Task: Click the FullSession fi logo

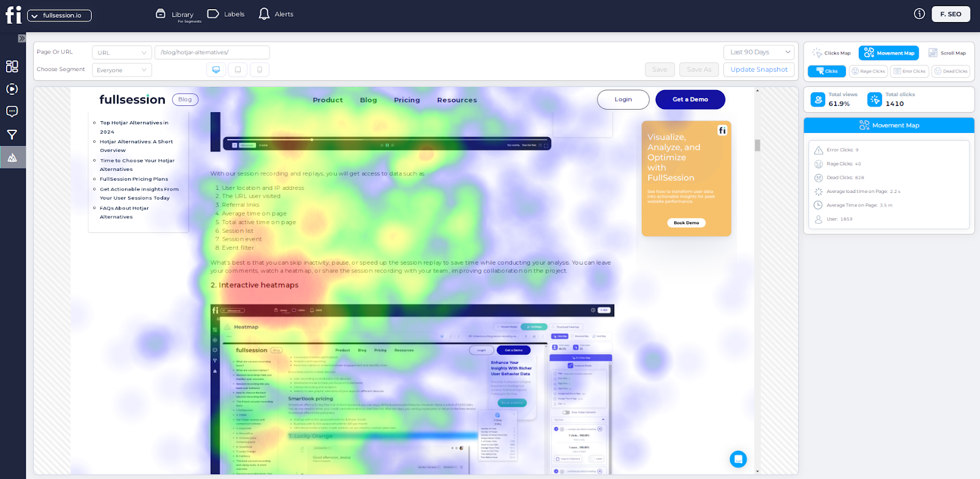Action: [13, 15]
